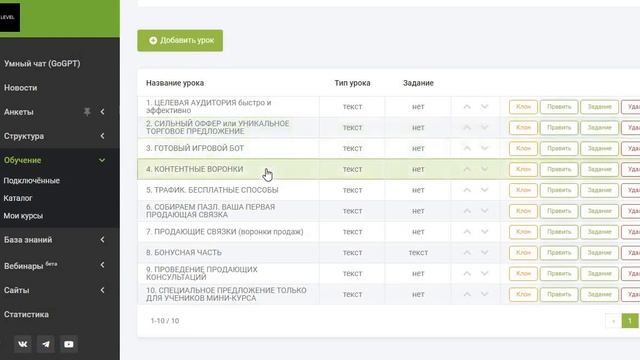Open the YouTube social icon

[69, 344]
